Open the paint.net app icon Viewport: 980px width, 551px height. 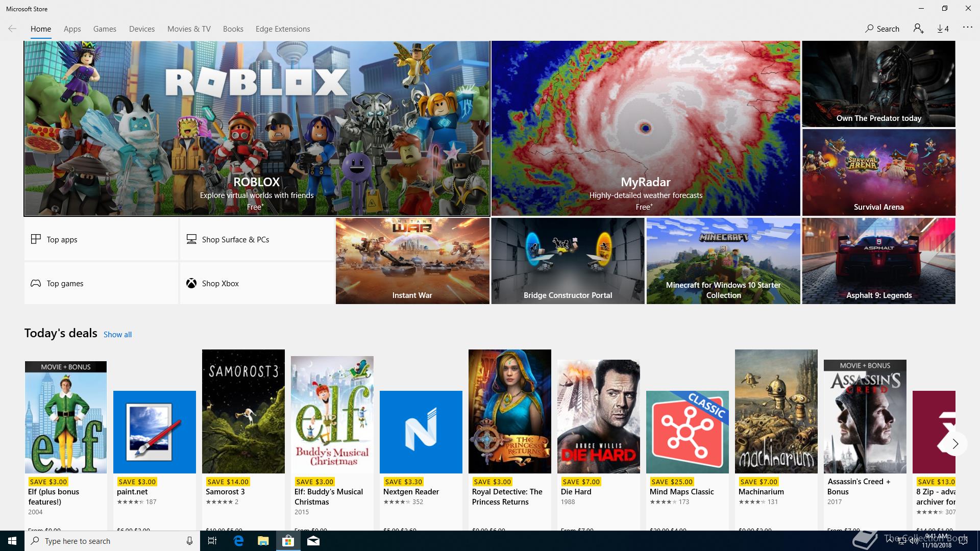pyautogui.click(x=155, y=432)
